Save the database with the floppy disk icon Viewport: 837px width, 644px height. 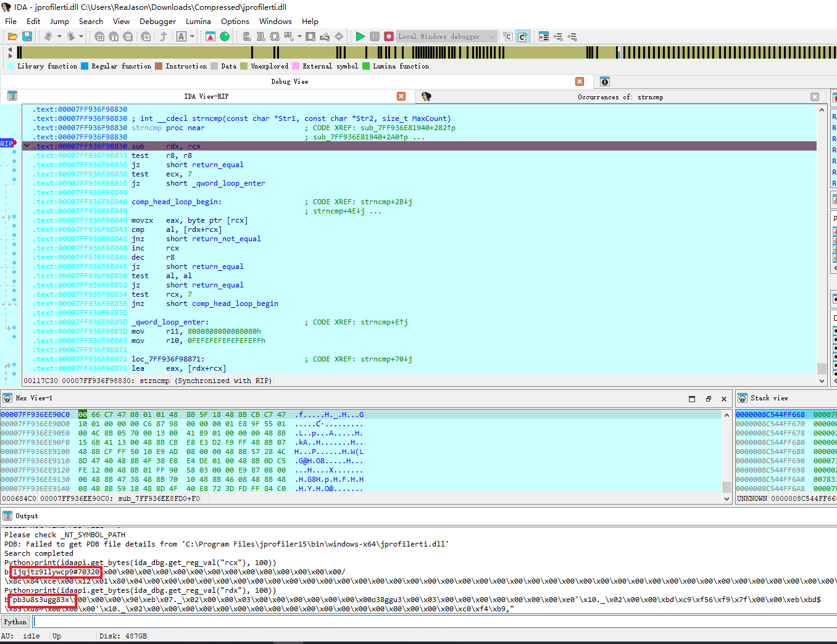(x=27, y=36)
